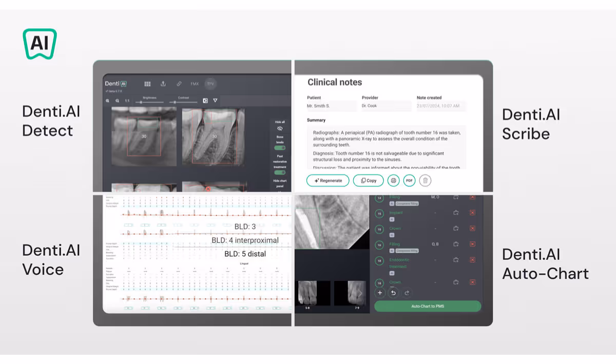Click the Auto-Chart to PMS button
616x364 pixels.
click(428, 306)
